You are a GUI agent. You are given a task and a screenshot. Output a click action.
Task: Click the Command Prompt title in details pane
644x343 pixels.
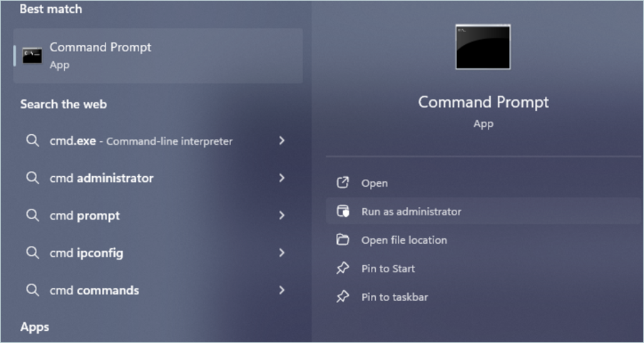[484, 102]
